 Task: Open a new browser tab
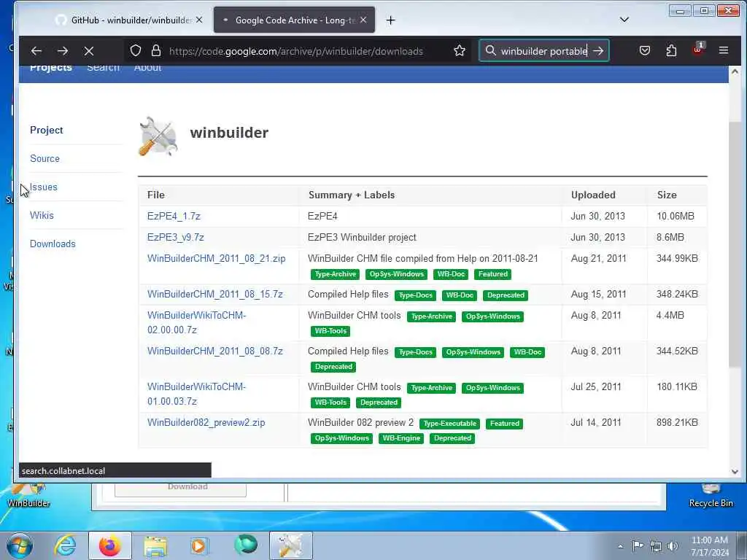tap(391, 20)
